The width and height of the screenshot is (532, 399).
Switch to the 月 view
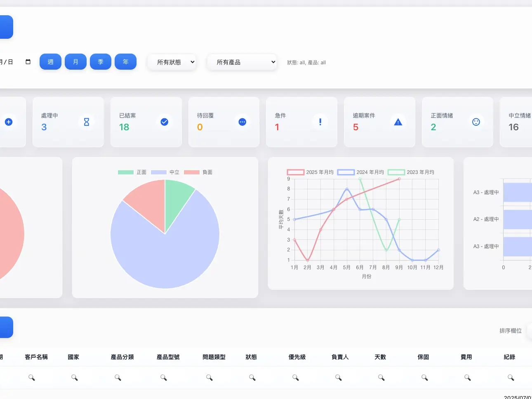click(75, 61)
